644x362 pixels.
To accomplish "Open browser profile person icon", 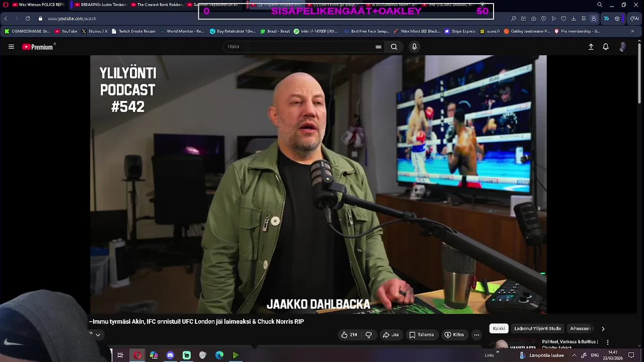I will pos(594,19).
